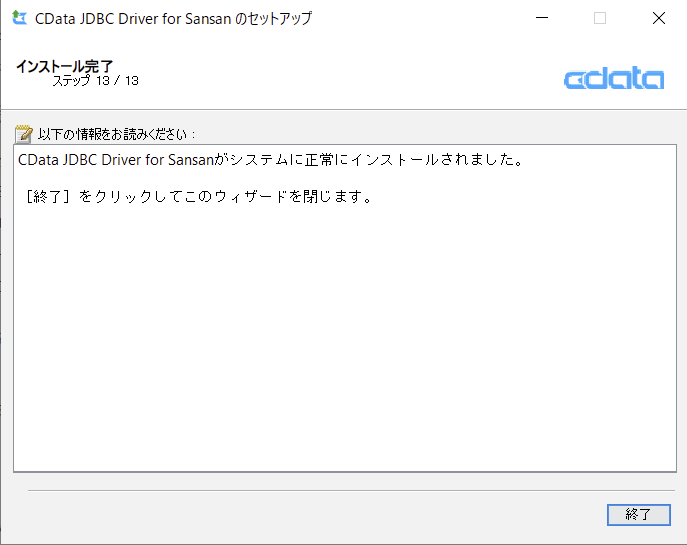687x545 pixels.
Task: Minimize the setup window
Action: (542, 18)
